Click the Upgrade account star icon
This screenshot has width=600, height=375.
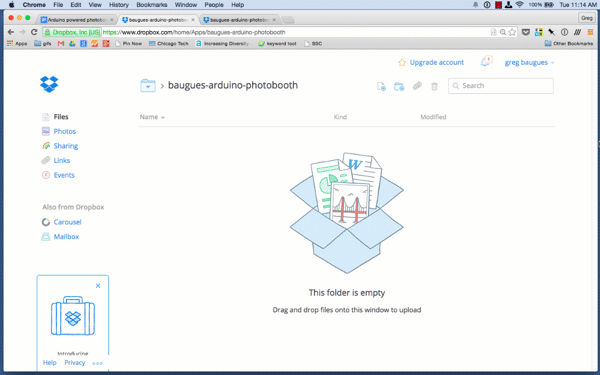tap(402, 62)
